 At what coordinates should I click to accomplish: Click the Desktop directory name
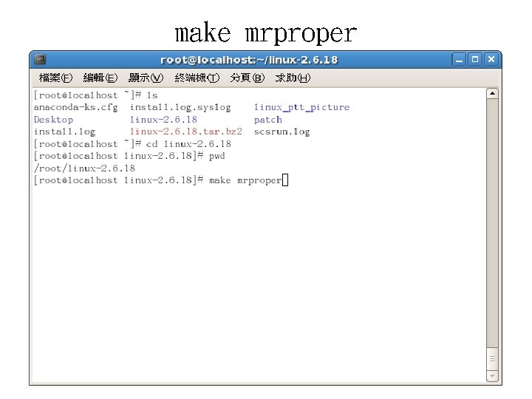coord(53,120)
